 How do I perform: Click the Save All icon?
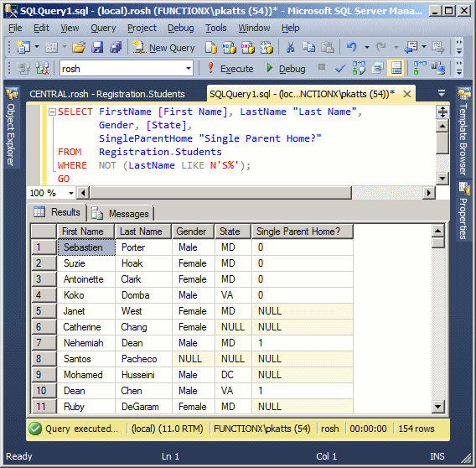coord(116,48)
